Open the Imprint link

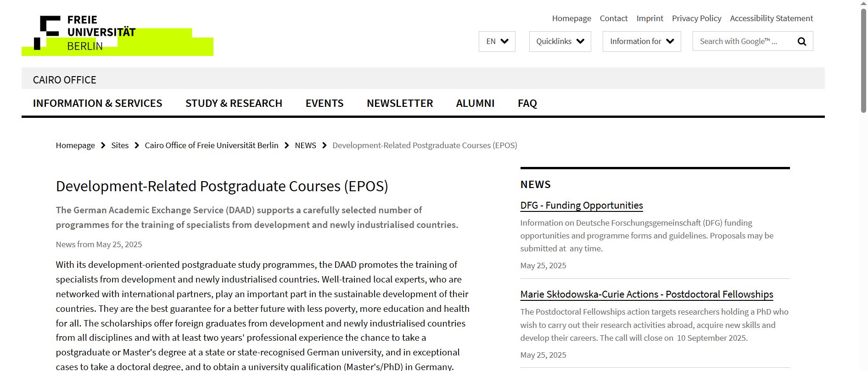pos(650,18)
